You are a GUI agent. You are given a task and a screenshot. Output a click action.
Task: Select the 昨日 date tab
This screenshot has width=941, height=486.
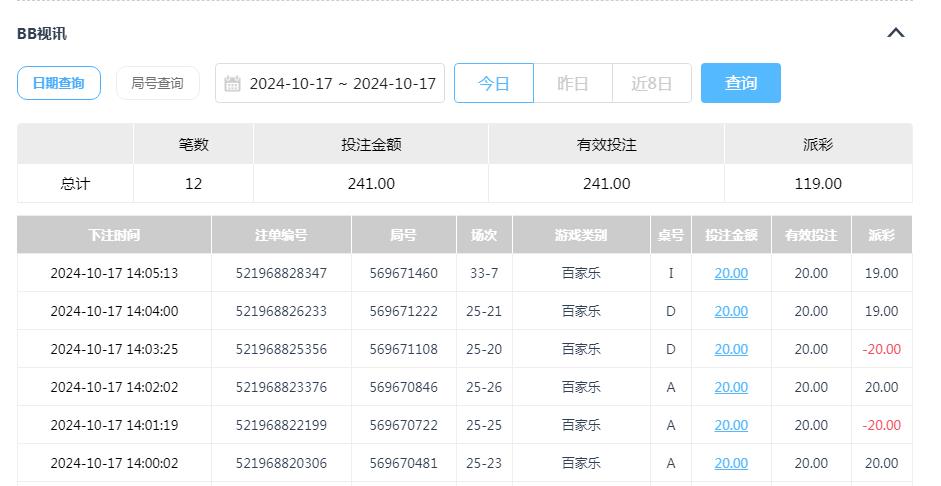click(x=572, y=83)
